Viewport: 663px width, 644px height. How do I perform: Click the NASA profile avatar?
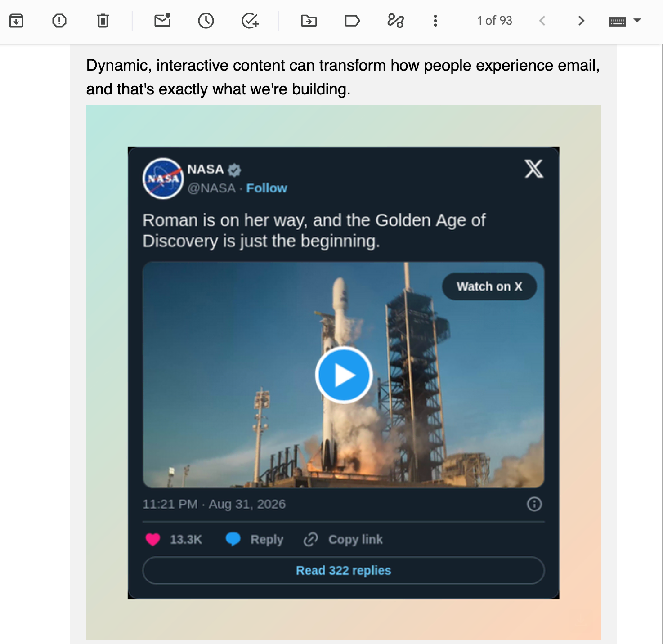[163, 179]
